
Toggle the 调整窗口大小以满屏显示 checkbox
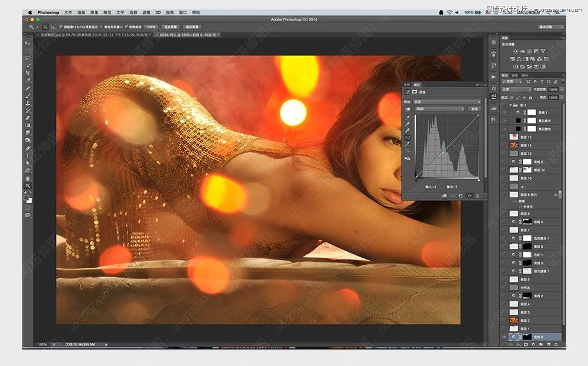coord(61,26)
